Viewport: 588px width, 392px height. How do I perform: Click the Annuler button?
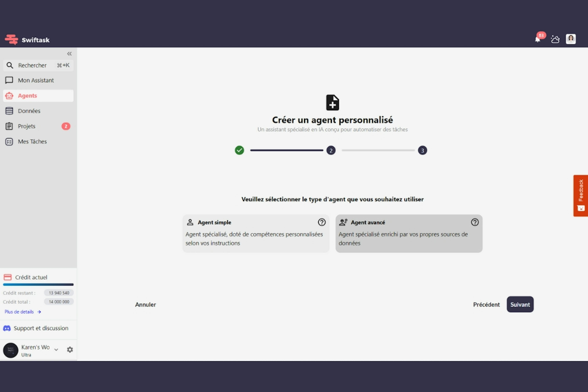pyautogui.click(x=145, y=304)
